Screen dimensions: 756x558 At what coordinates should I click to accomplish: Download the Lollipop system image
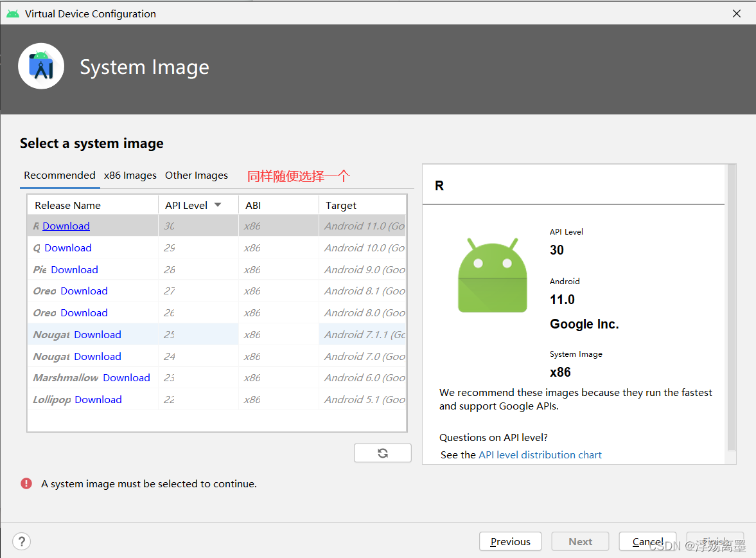pos(98,400)
